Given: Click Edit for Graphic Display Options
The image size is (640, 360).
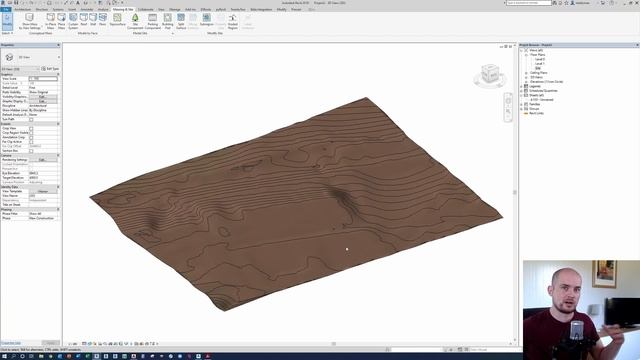Looking at the screenshot, I should pos(43,101).
